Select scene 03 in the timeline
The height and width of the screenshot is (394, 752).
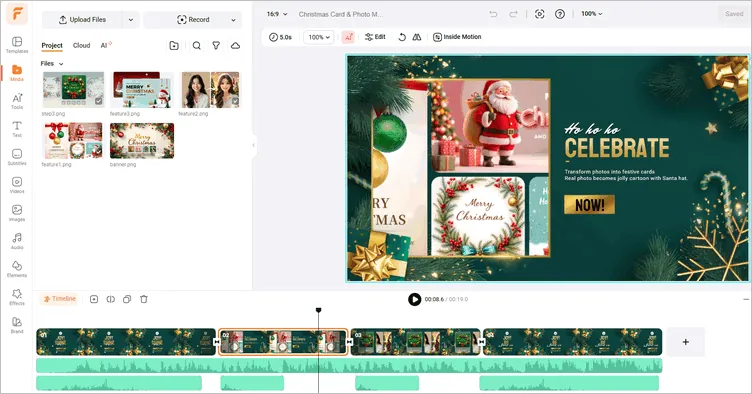[x=415, y=342]
